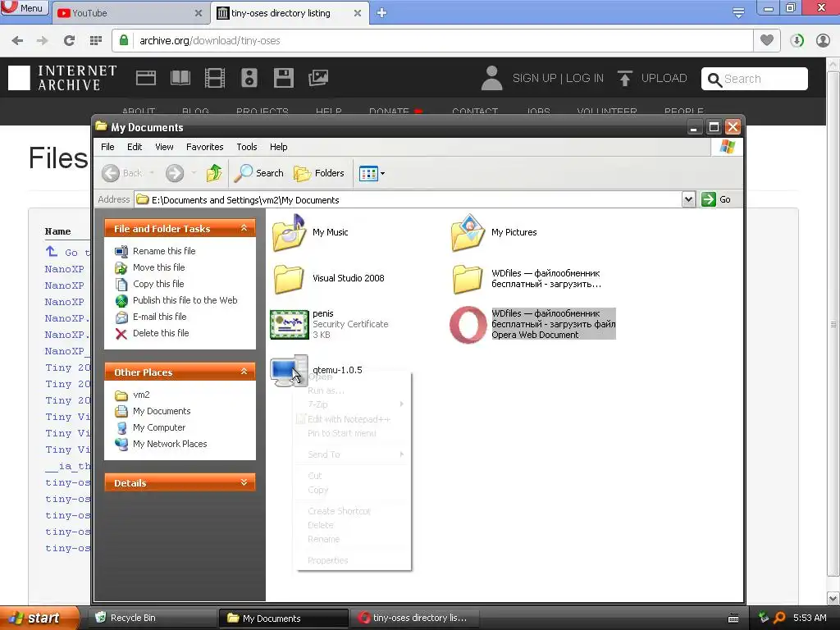Select the My Pictures folder icon
This screenshot has height=630, width=840.
tap(468, 232)
